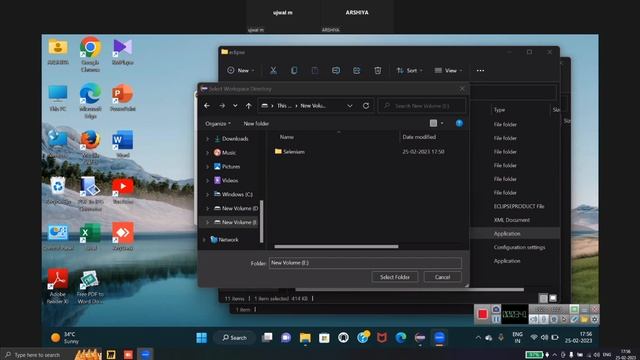Screen dimensions: 640x360
Task: Expand the Pictures tree node
Action: pyautogui.click(x=207, y=167)
